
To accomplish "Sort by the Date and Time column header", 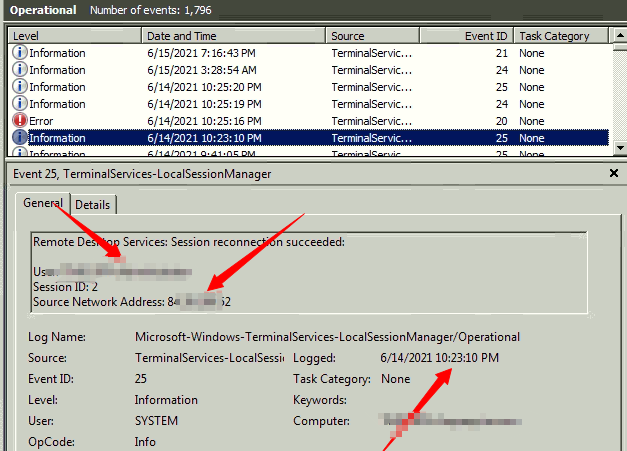I will (234, 36).
